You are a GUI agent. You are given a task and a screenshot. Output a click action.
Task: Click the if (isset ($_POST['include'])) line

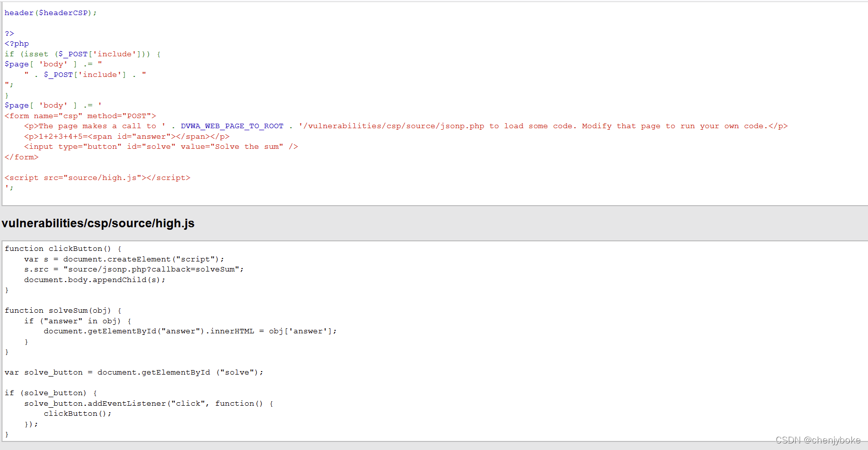tap(82, 54)
